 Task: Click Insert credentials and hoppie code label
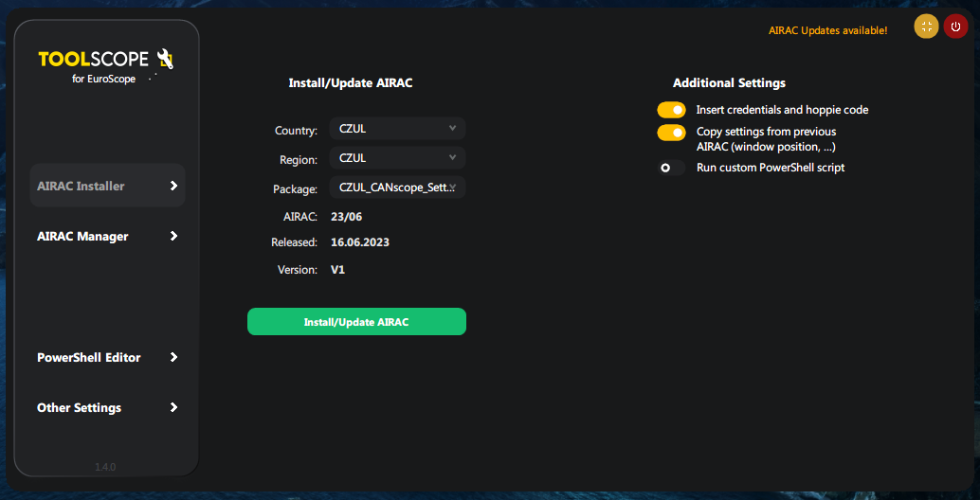(783, 110)
